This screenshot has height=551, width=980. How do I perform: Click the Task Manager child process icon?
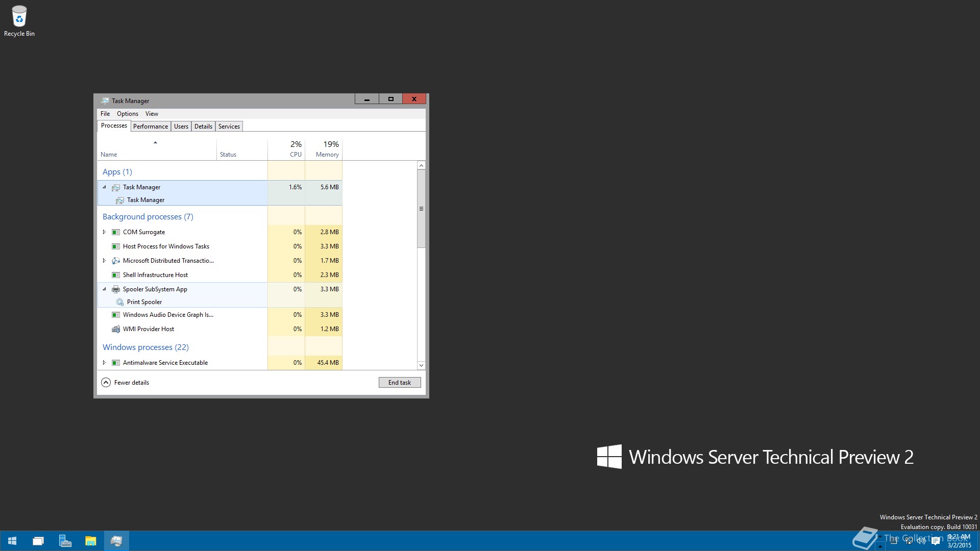click(120, 200)
